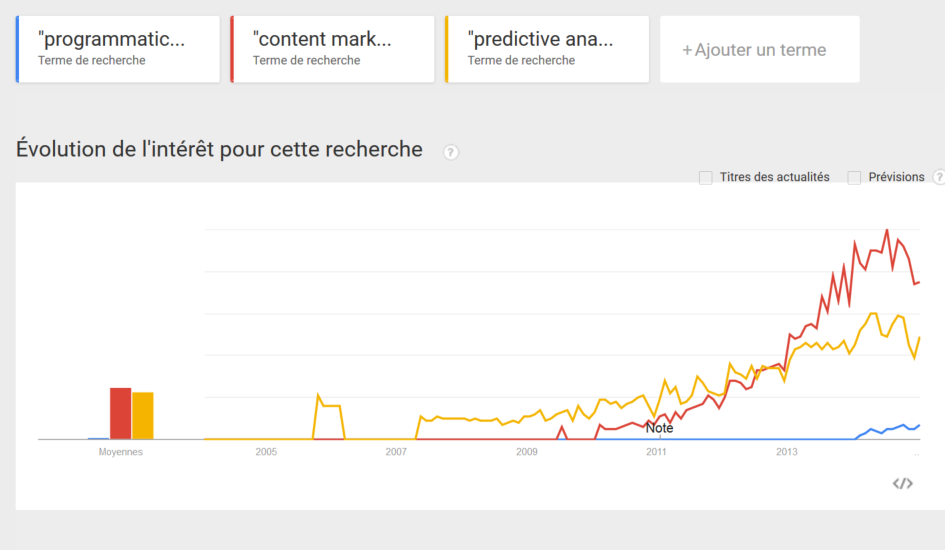Screen dimensions: 945x550
Task: Enable the Titres des actualités checkbox
Action: pos(705,178)
